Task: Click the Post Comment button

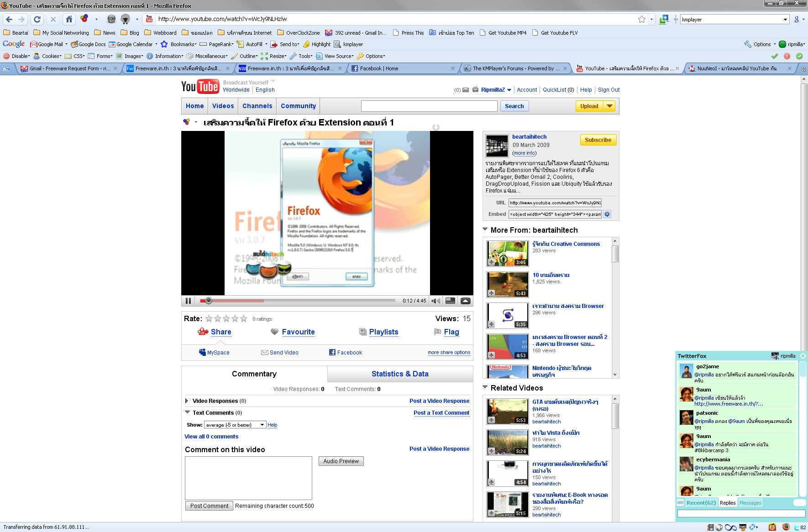Action: coord(209,506)
